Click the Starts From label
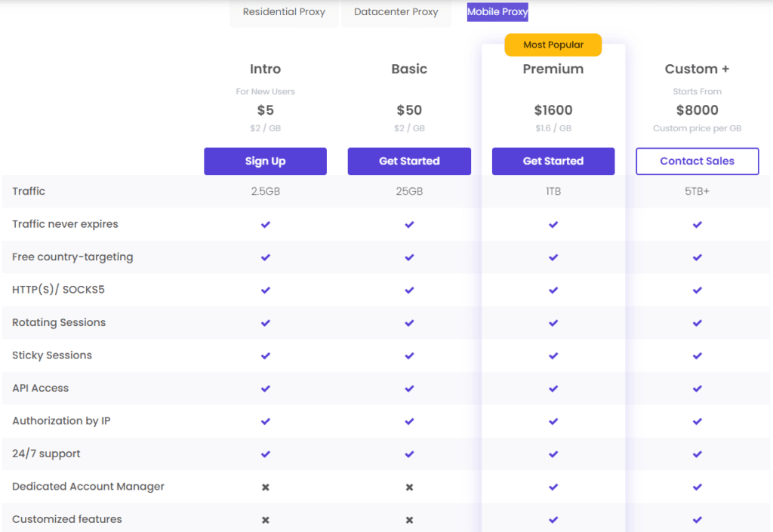Screen dimensions: 773x532 (x=697, y=91)
